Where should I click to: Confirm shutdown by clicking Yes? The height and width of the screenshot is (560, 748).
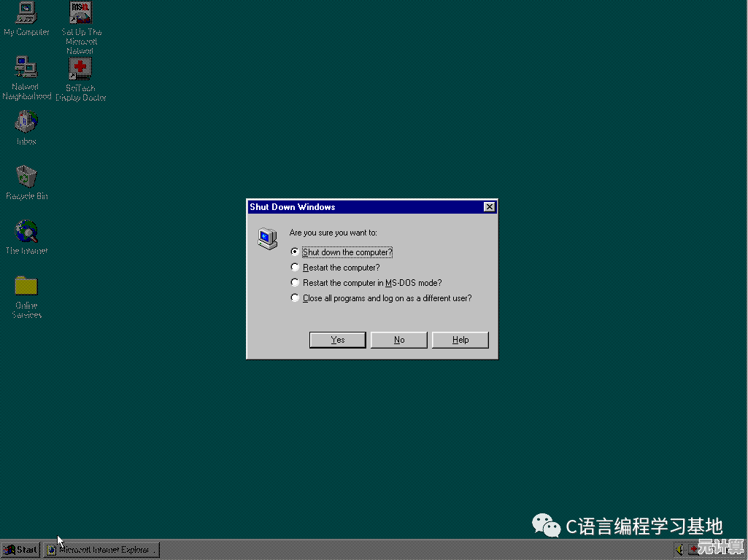(337, 340)
